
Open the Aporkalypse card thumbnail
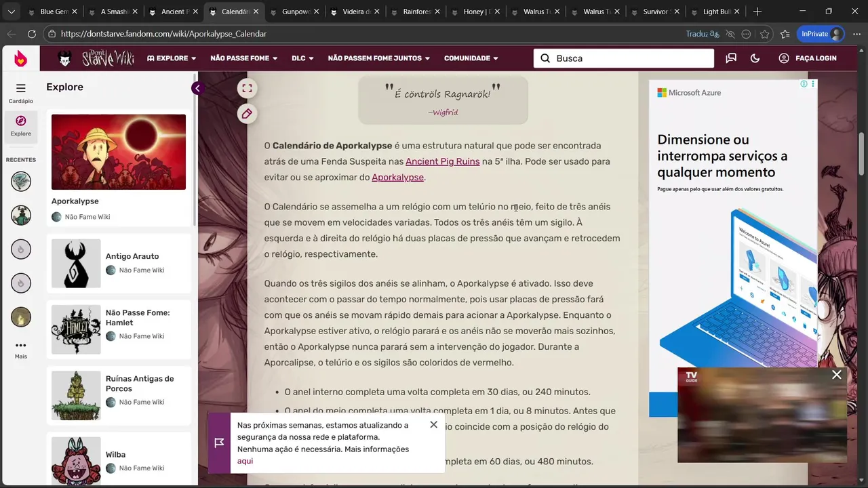119,152
